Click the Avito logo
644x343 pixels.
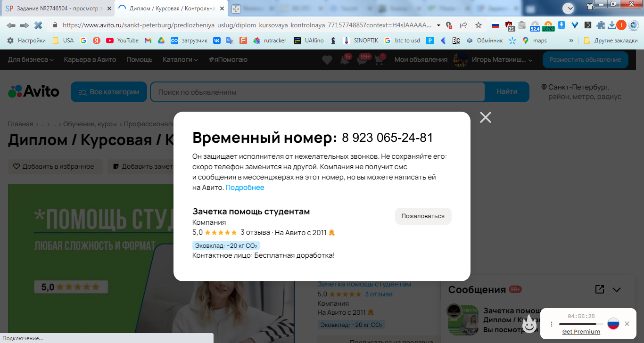tap(33, 91)
